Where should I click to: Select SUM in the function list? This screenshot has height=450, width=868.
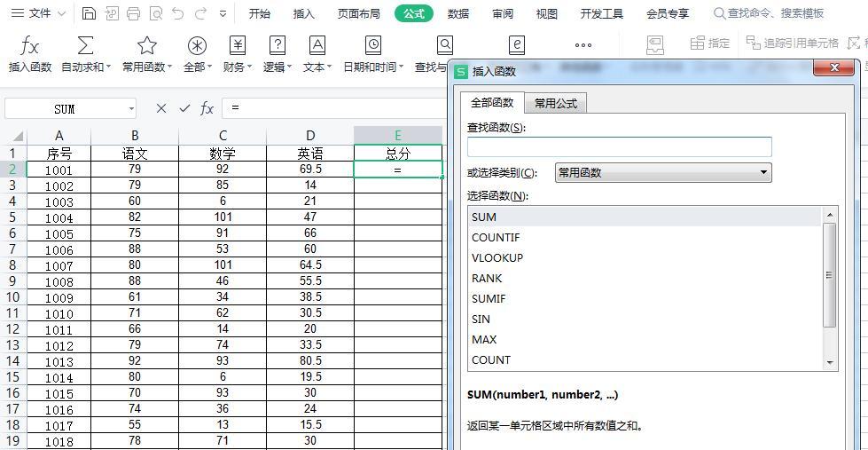tap(645, 217)
